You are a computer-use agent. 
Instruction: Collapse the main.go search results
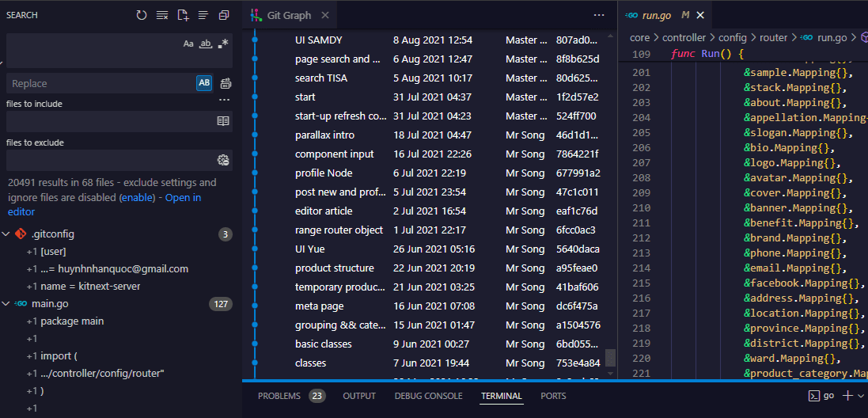pos(6,304)
